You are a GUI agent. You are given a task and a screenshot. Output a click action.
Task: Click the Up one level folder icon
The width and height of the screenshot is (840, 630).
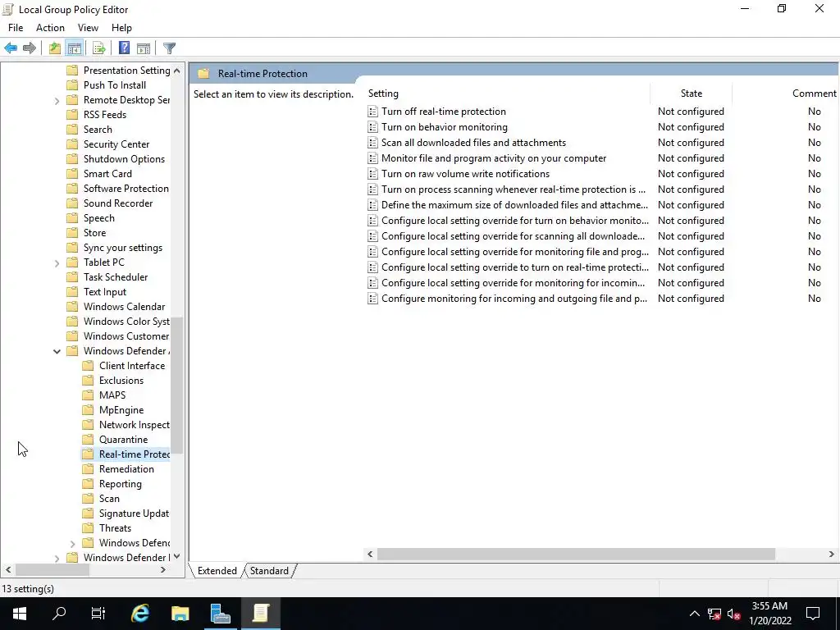coord(54,48)
